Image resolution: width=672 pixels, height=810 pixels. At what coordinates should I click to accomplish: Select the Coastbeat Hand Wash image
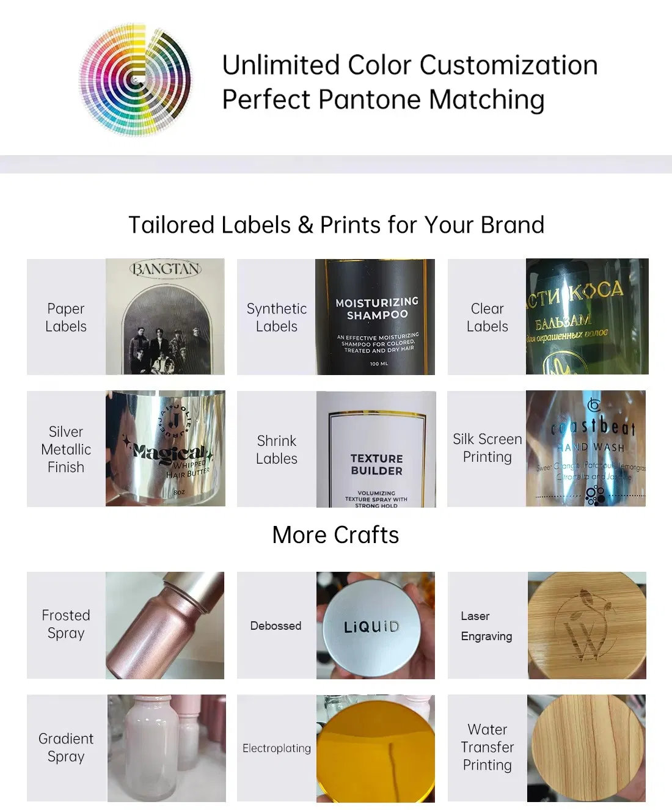[x=585, y=448]
